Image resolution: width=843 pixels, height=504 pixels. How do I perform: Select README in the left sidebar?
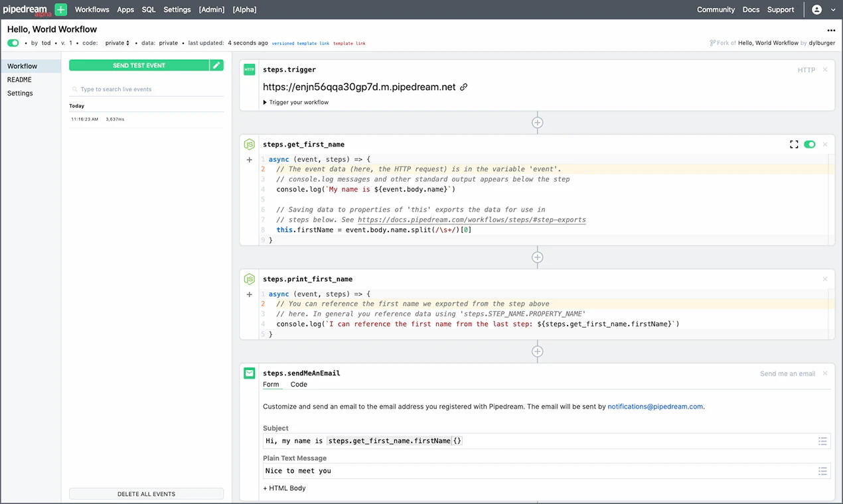19,80
